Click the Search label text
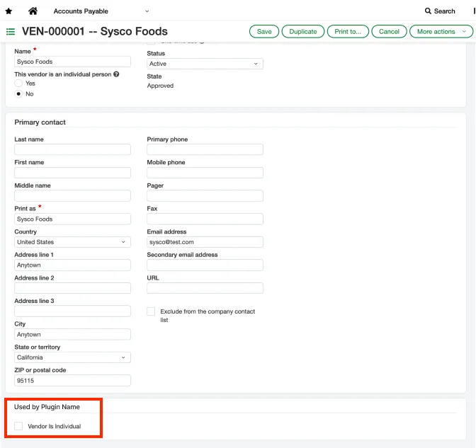 click(444, 11)
